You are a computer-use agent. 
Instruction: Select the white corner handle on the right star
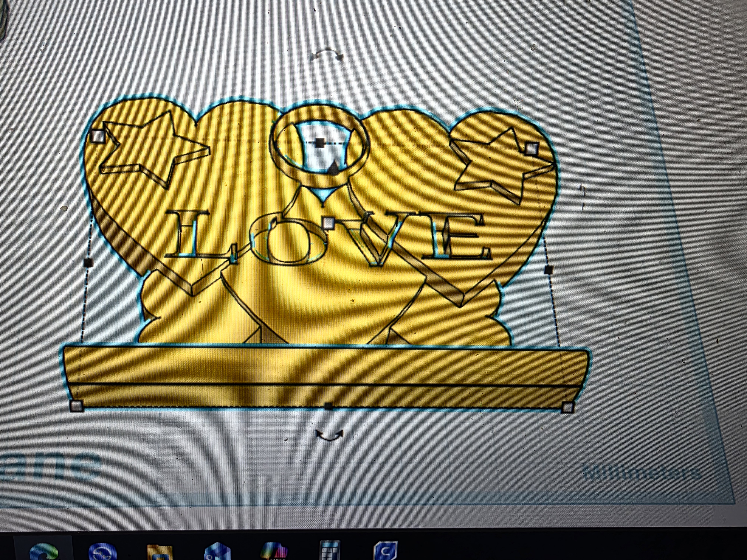pos(532,148)
